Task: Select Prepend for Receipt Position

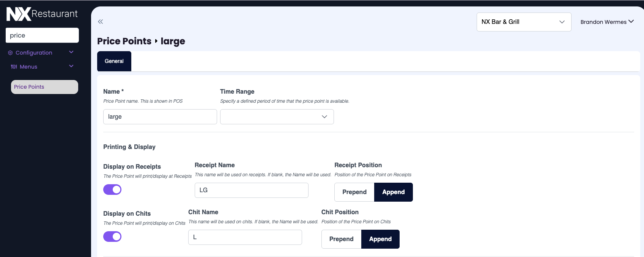Action: pos(354,192)
